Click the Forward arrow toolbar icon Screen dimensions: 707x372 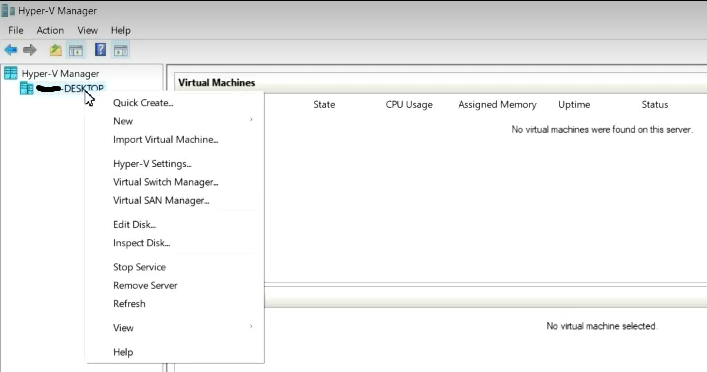30,50
